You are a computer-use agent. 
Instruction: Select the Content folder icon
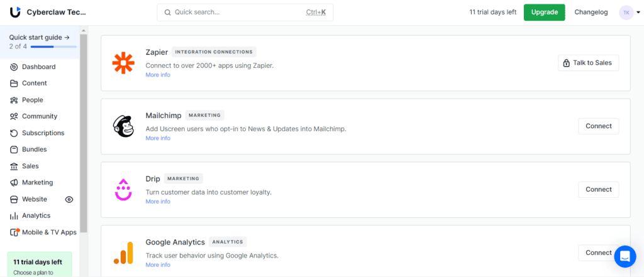coord(14,84)
